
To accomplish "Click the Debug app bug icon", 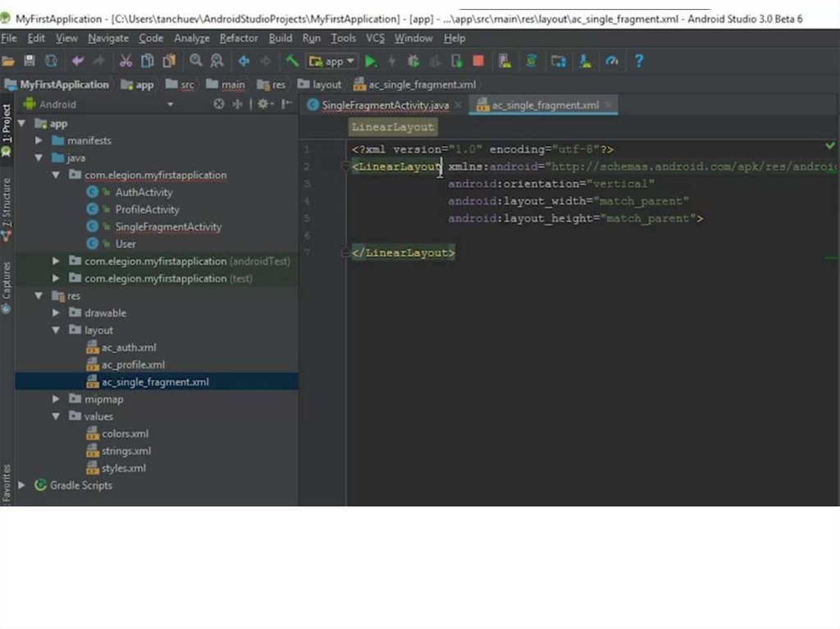I will tap(413, 62).
